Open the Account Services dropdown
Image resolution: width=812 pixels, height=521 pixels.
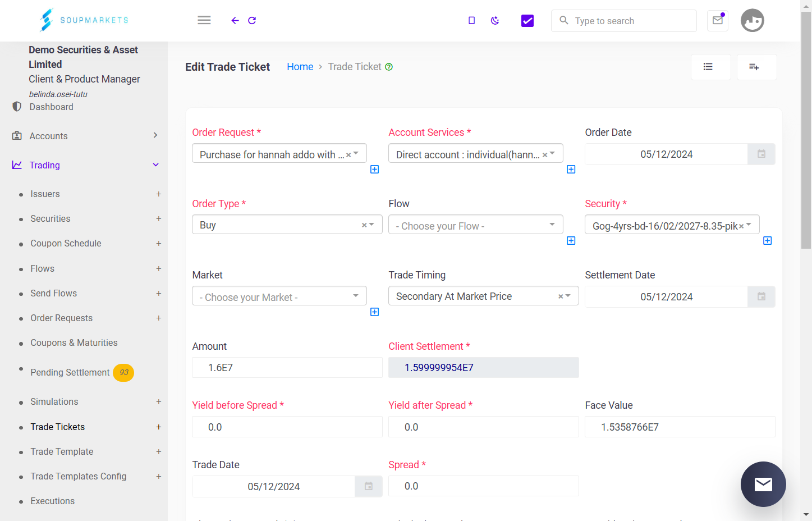(x=476, y=153)
